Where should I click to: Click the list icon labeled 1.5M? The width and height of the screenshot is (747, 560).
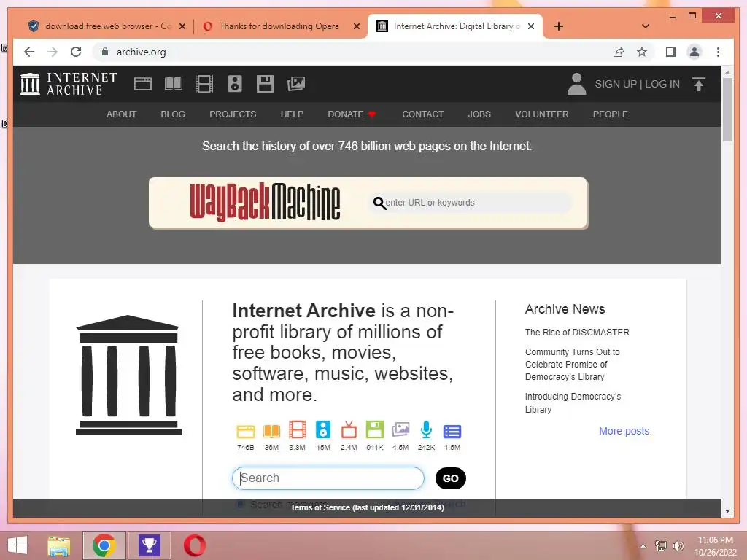pos(452,432)
